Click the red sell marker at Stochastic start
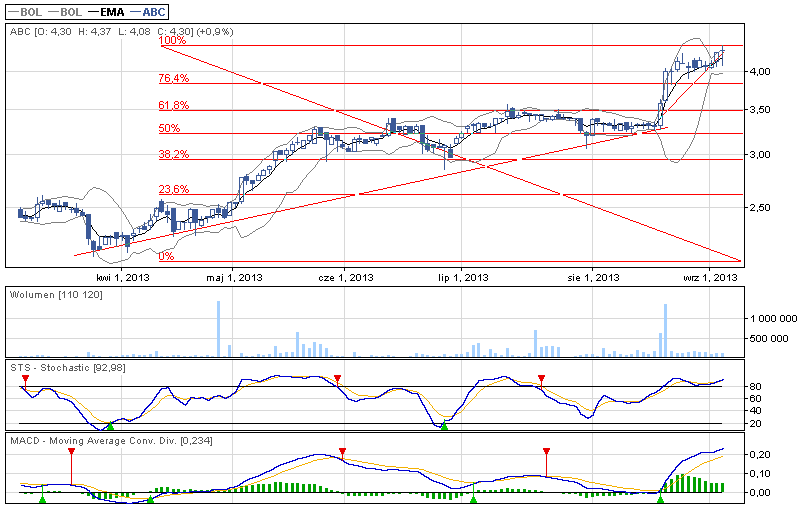The width and height of the screenshot is (800, 505). pyautogui.click(x=26, y=378)
